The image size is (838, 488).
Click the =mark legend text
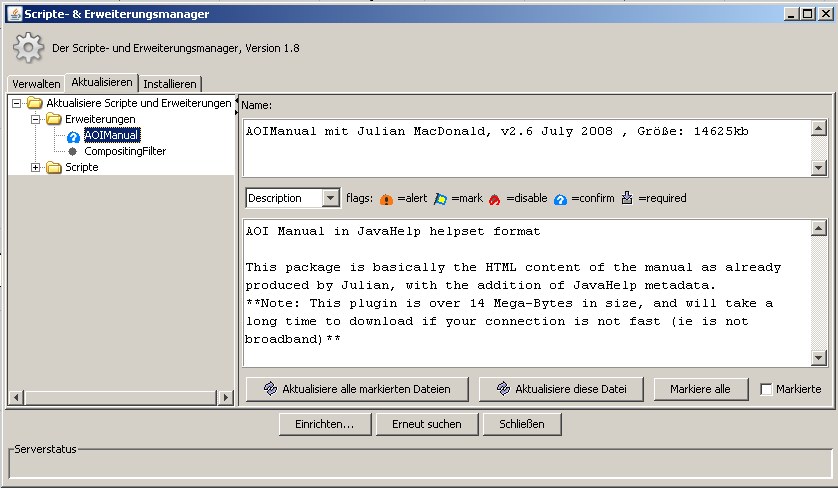467,198
